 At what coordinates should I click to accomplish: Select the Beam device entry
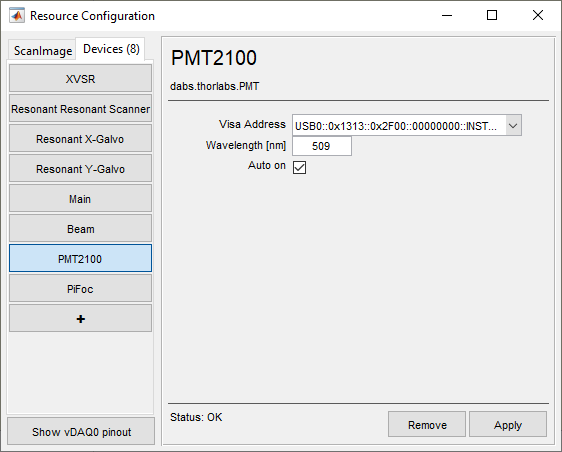click(x=80, y=229)
